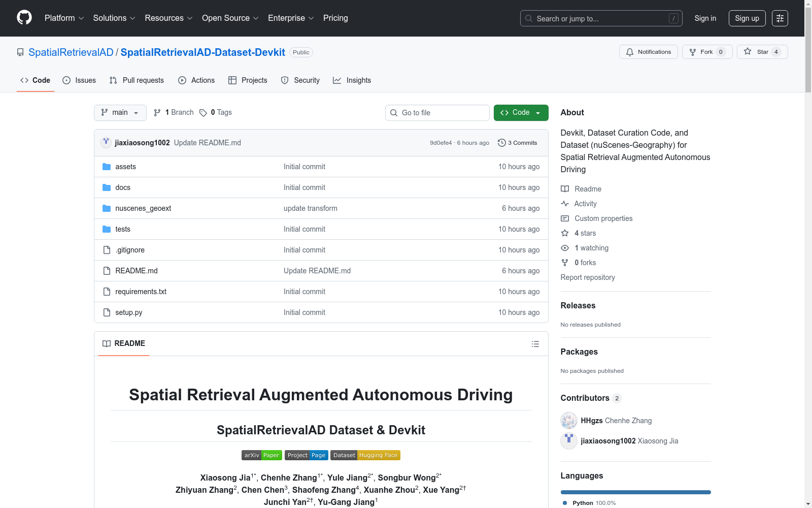Click the Fork button
The width and height of the screenshot is (812, 508).
[x=707, y=52]
